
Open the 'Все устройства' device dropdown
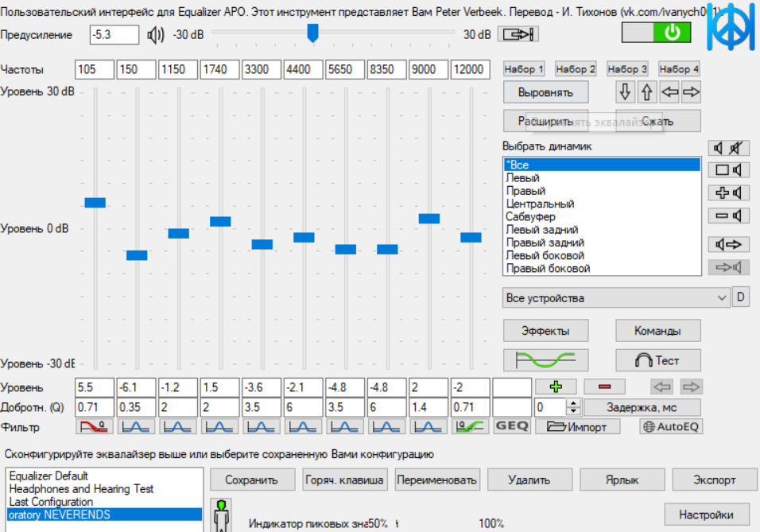616,297
